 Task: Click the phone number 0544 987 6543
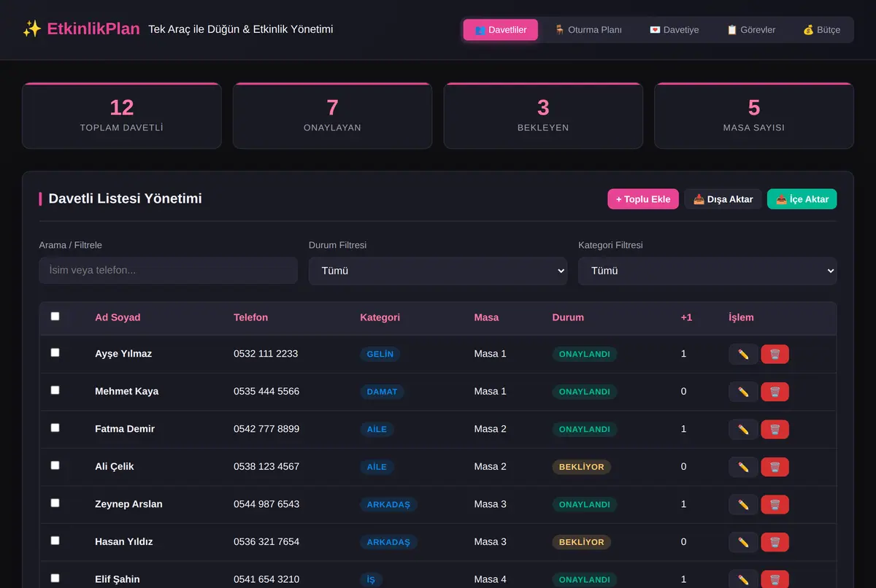pos(266,504)
